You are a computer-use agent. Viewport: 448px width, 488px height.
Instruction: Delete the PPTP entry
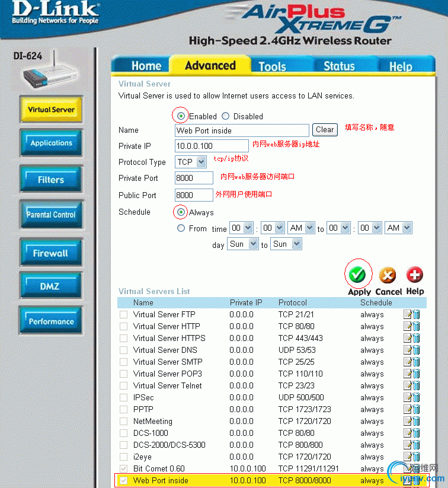coord(416,409)
